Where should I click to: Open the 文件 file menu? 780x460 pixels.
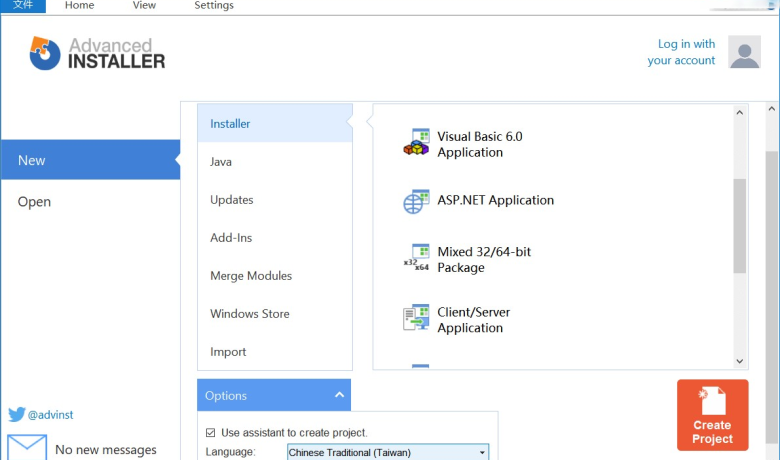[23, 5]
